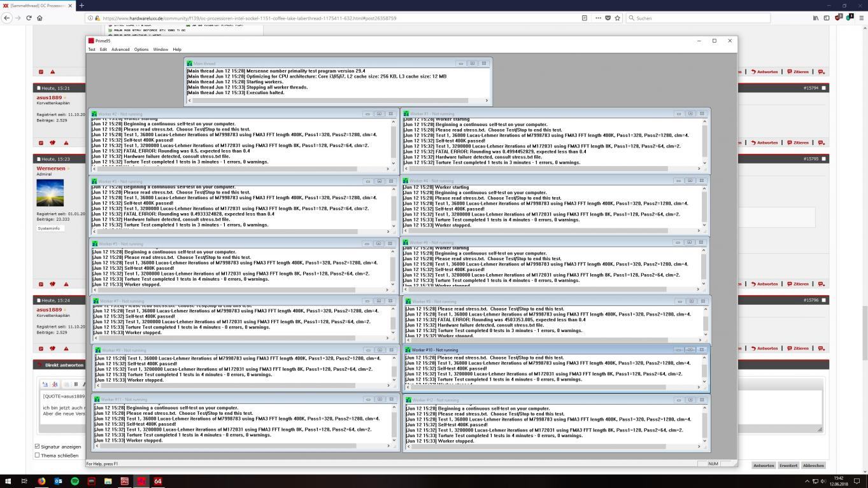Click the AIDA64 taskbar icon
The height and width of the screenshot is (488, 868).
(157, 481)
